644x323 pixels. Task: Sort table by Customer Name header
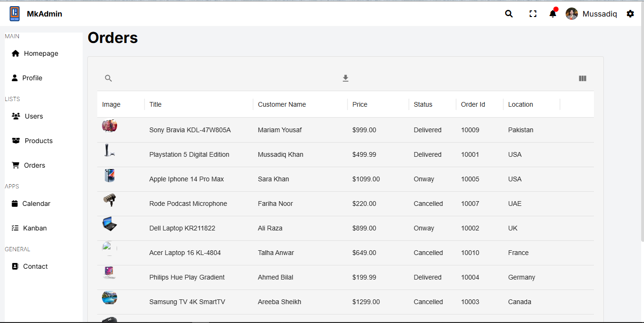[x=282, y=104]
